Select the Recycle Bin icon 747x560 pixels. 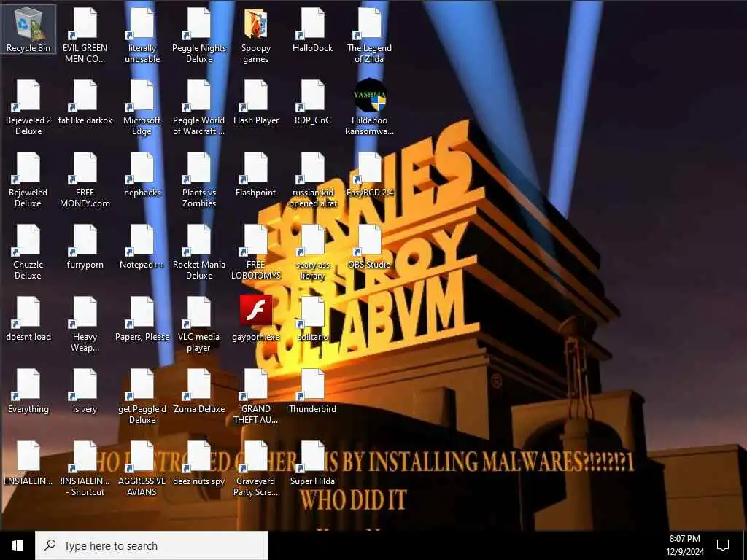(x=28, y=29)
